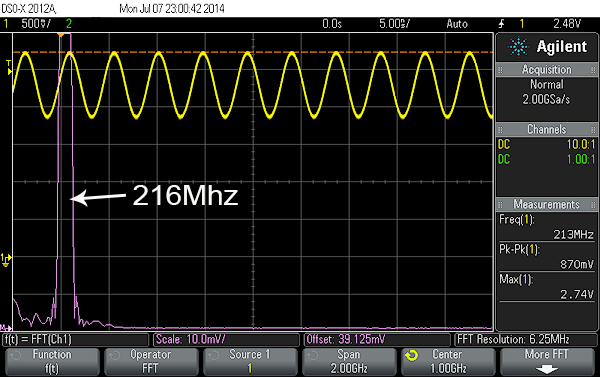Select the Operator FFT softkey

coord(151,361)
